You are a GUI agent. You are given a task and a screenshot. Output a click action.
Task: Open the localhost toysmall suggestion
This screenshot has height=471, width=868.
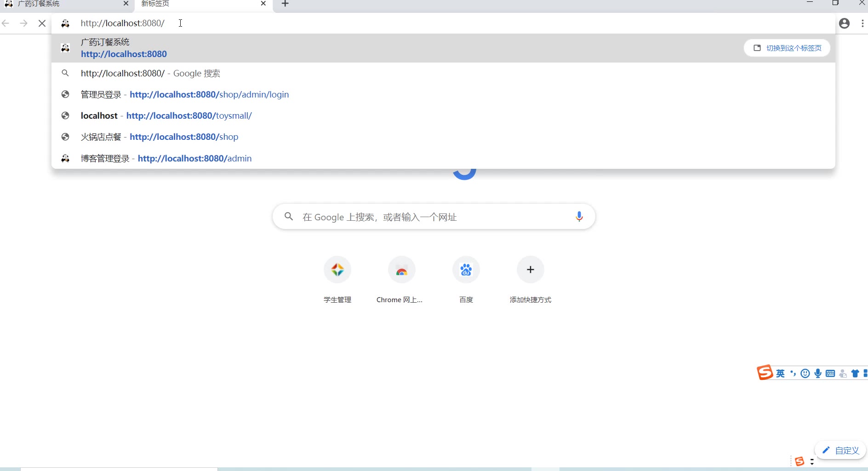443,115
